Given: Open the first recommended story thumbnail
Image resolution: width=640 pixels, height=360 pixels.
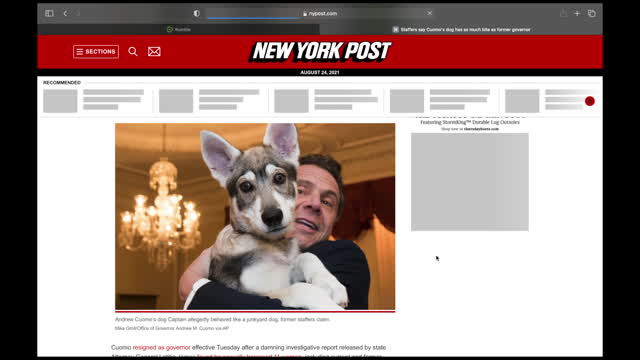Looking at the screenshot, I should (x=60, y=101).
